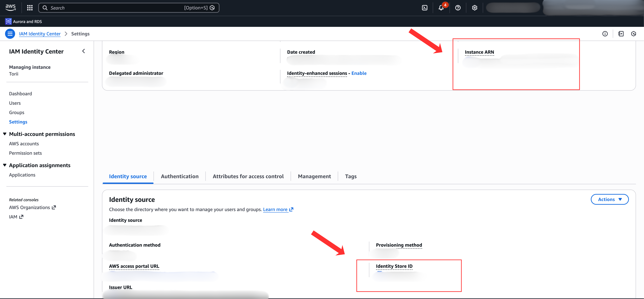644x299 pixels.
Task: Open AWS accounts in sidebar
Action: (24, 143)
